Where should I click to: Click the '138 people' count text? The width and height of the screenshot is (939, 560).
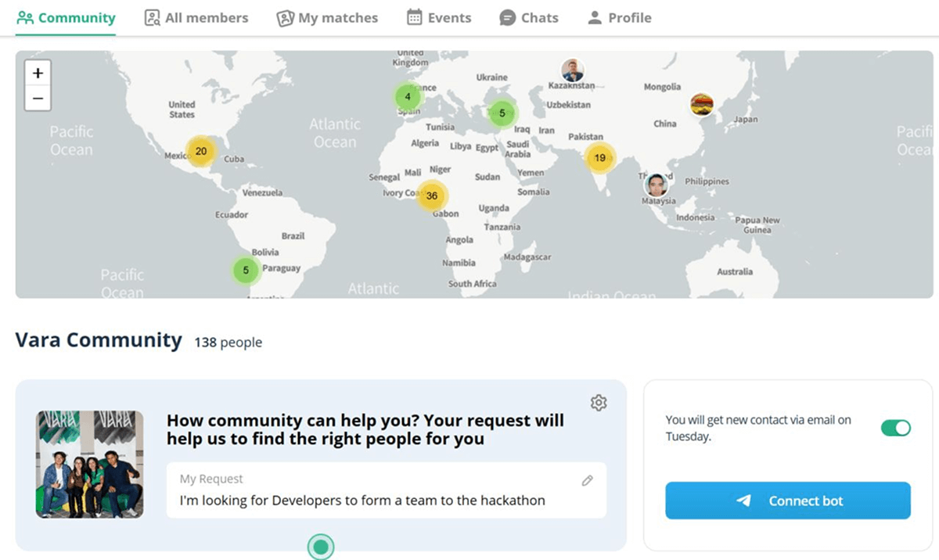tap(228, 343)
